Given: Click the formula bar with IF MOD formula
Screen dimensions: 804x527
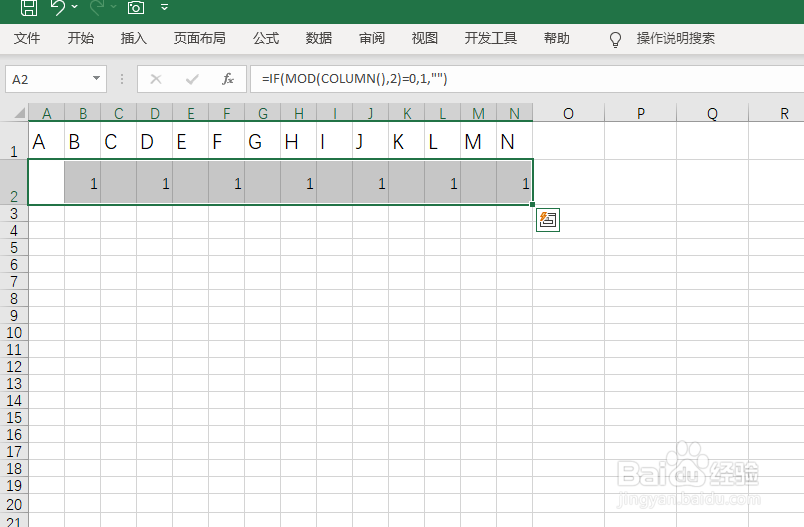Looking at the screenshot, I should click(527, 79).
